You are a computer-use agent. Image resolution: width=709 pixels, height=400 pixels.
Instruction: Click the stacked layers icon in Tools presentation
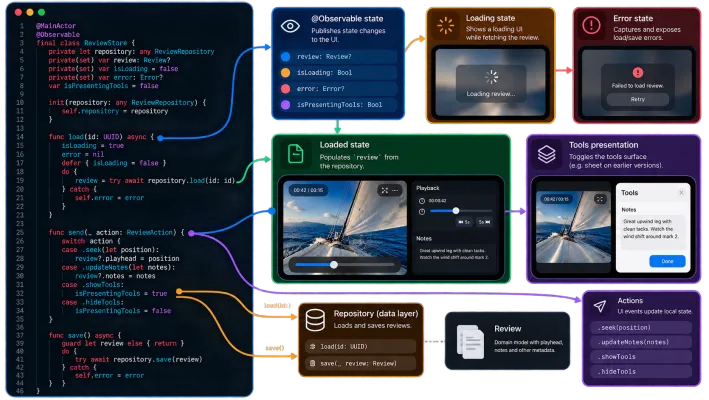[547, 155]
